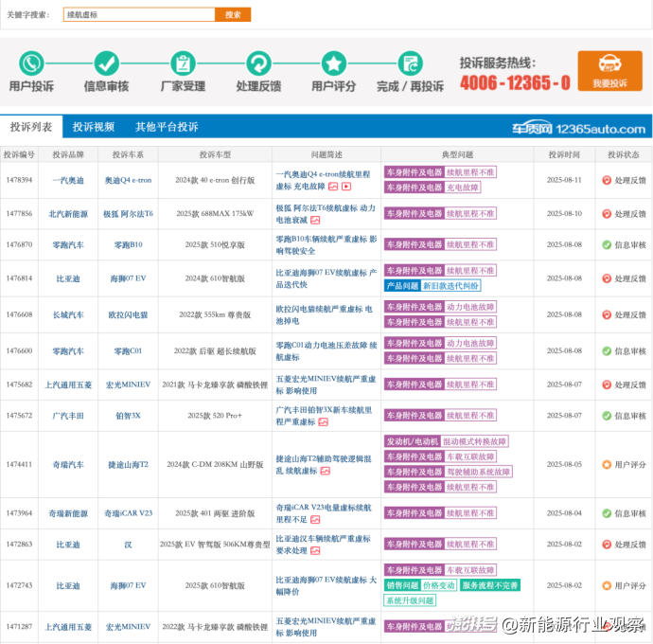Switch to the 投诉列表 tab
Viewport: 653px width, 644px height.
[x=31, y=127]
